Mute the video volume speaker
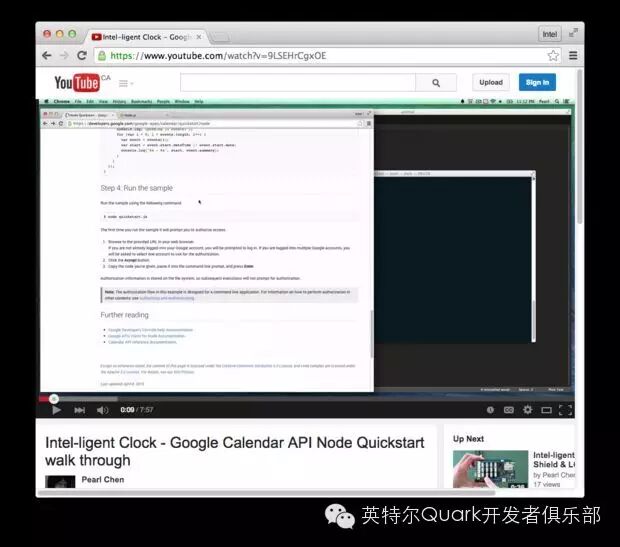The width and height of the screenshot is (620, 547). click(x=102, y=410)
